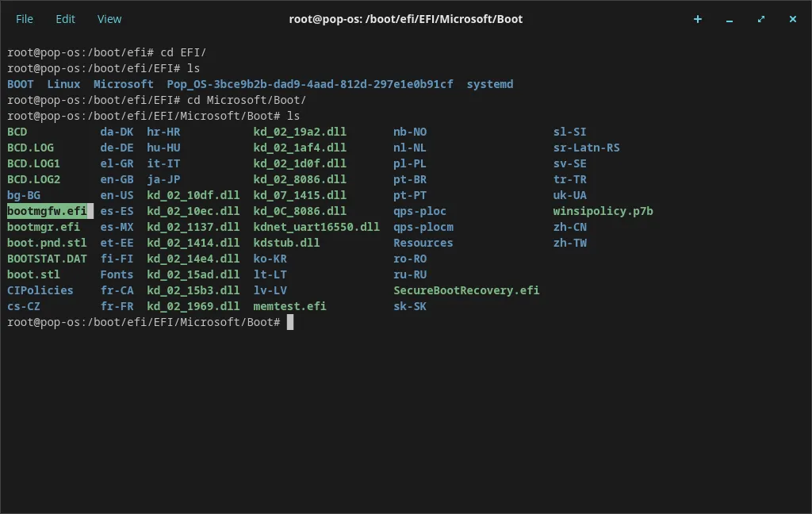The image size is (812, 514).
Task: Open a new terminal tab with plus icon
Action: 698,19
